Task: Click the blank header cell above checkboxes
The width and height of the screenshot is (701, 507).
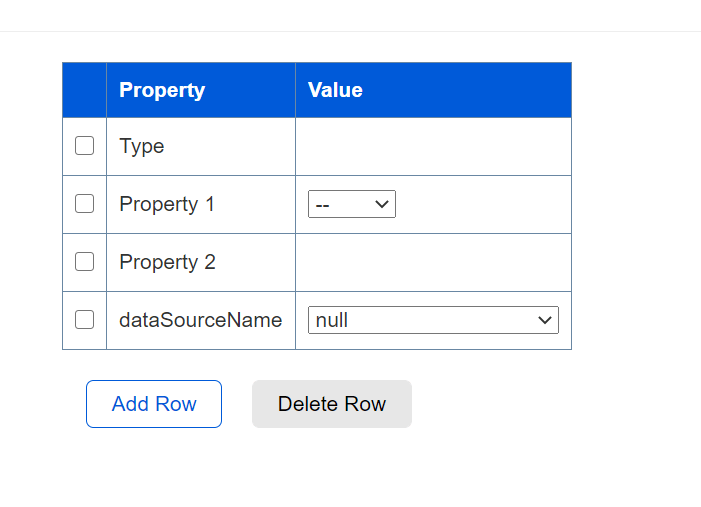Action: tap(85, 90)
